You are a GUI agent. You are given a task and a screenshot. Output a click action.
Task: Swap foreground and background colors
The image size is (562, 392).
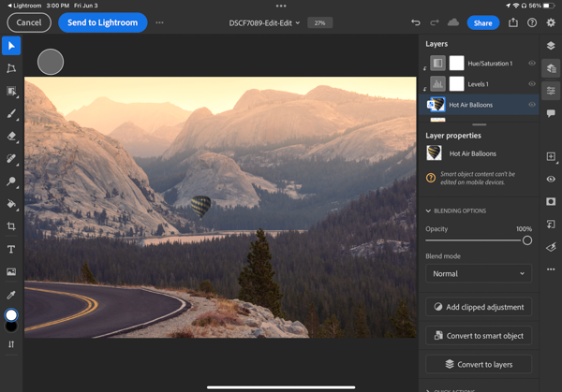11,344
